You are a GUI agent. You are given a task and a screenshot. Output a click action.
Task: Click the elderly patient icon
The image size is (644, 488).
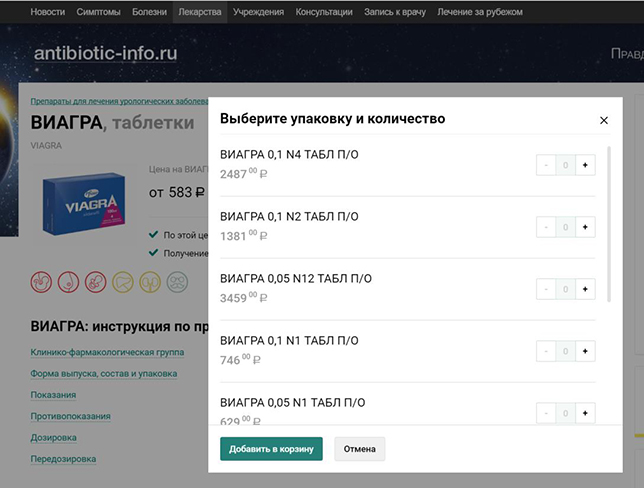[177, 282]
